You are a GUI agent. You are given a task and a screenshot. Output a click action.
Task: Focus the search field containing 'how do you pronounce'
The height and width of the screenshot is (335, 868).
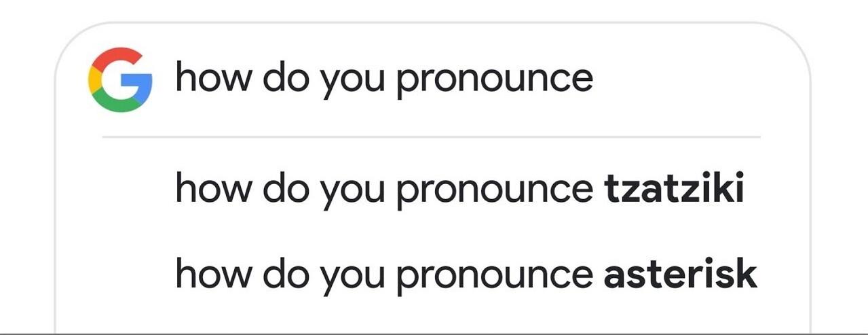pos(431,79)
